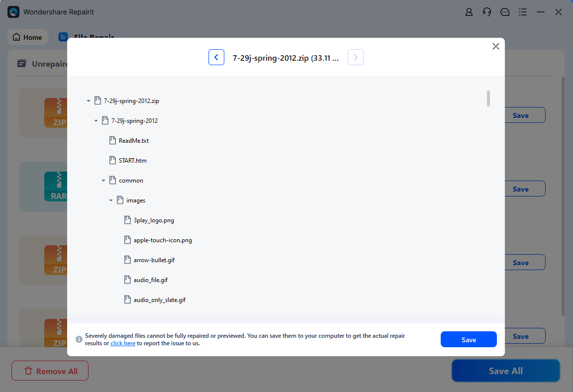Click Save for the first ZIP file row
Viewport: 573px width, 392px height.
pyautogui.click(x=525, y=115)
